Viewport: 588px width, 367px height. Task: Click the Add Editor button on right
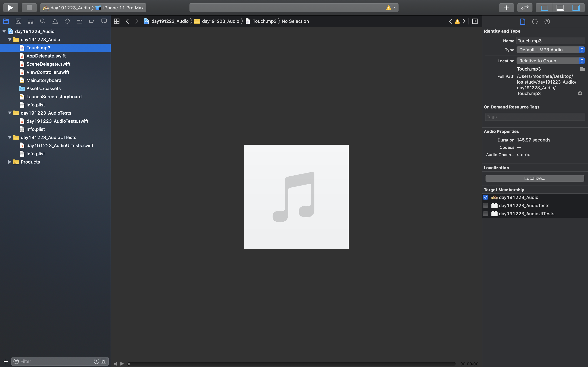pos(475,21)
